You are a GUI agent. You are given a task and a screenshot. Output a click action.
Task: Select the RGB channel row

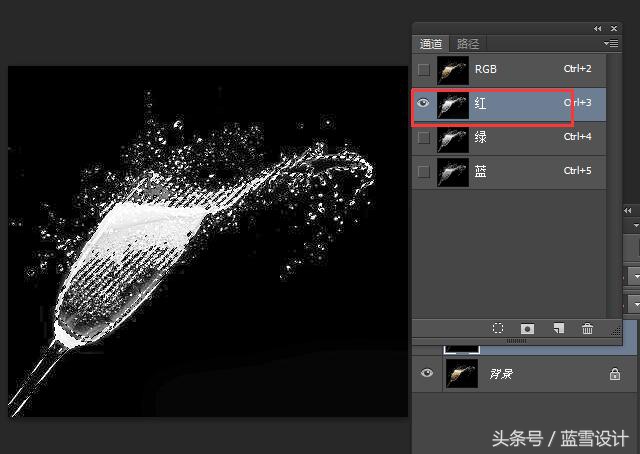tap(509, 70)
